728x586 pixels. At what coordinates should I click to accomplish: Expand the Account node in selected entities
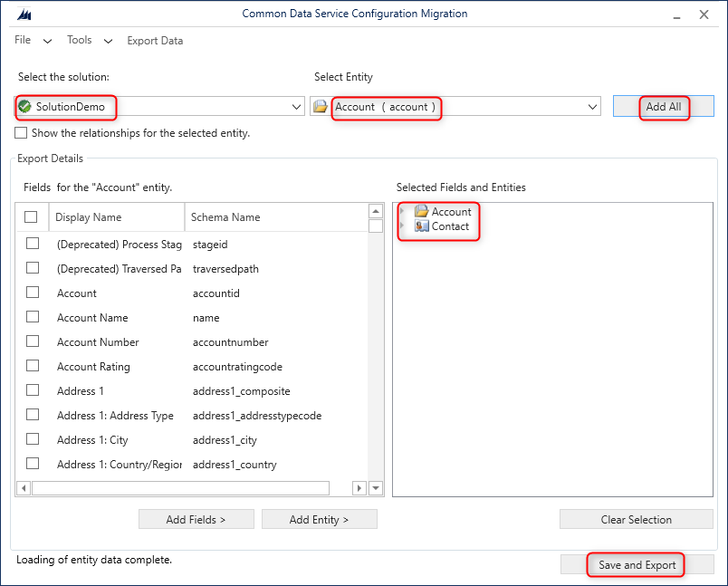click(402, 212)
